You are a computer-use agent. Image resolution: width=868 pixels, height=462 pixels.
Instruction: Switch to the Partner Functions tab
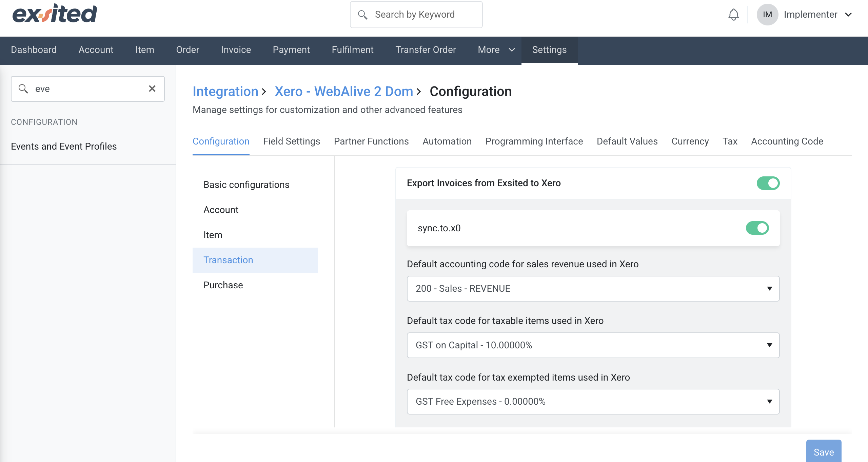click(371, 141)
